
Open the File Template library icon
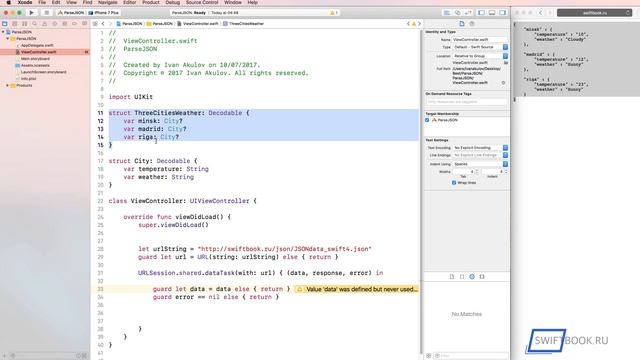click(452, 277)
